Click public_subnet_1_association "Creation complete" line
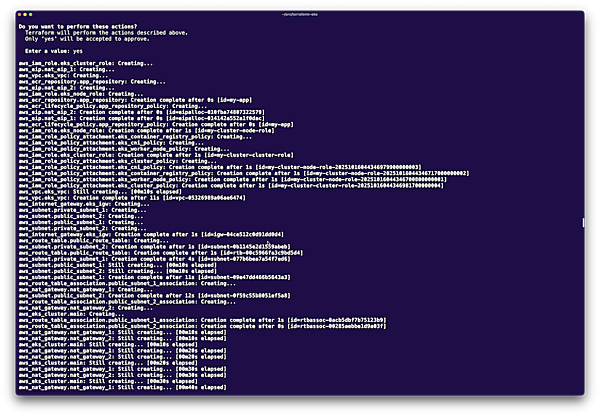This screenshot has width=600, height=416. (202, 321)
